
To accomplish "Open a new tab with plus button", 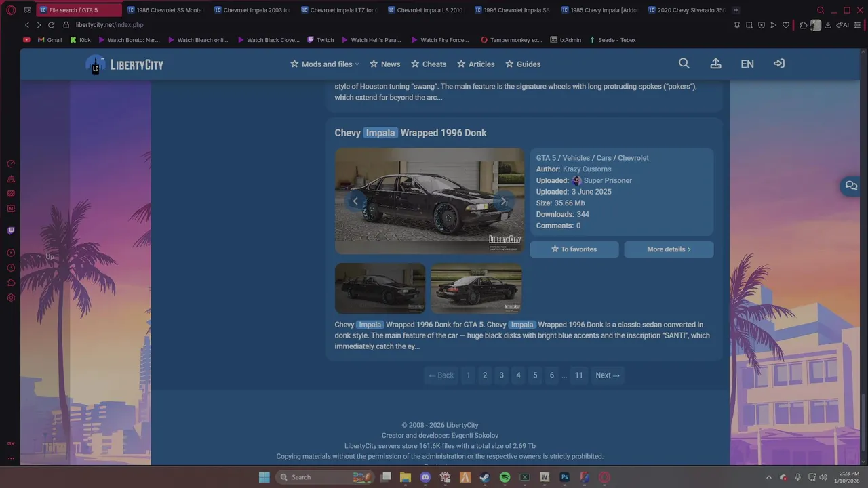I will click(x=736, y=10).
